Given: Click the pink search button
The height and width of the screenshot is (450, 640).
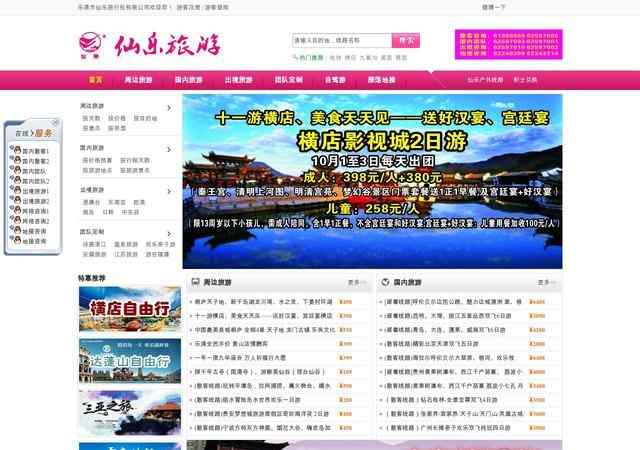Looking at the screenshot, I should [406, 40].
